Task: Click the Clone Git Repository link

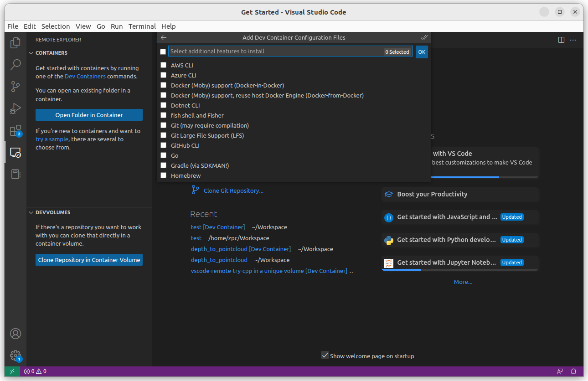Action: tap(233, 190)
